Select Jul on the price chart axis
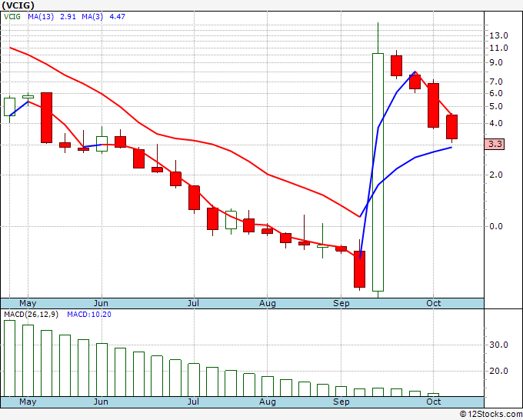 point(193,303)
